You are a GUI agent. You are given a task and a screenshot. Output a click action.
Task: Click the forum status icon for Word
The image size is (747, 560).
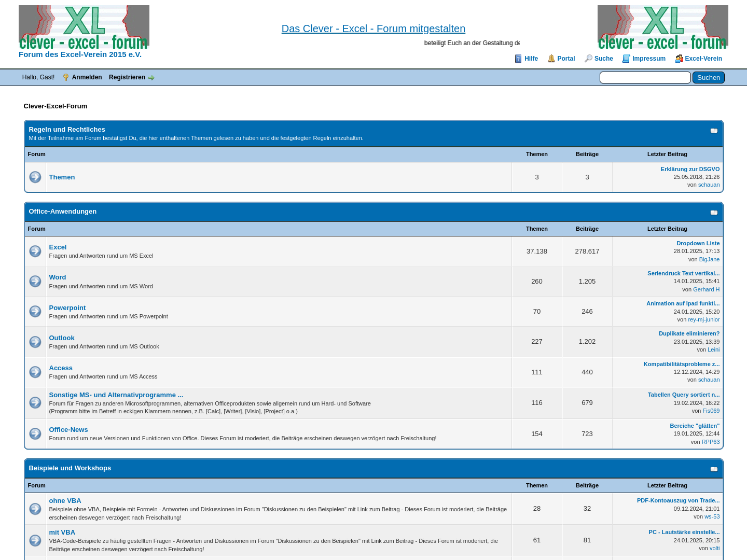pyautogui.click(x=35, y=281)
